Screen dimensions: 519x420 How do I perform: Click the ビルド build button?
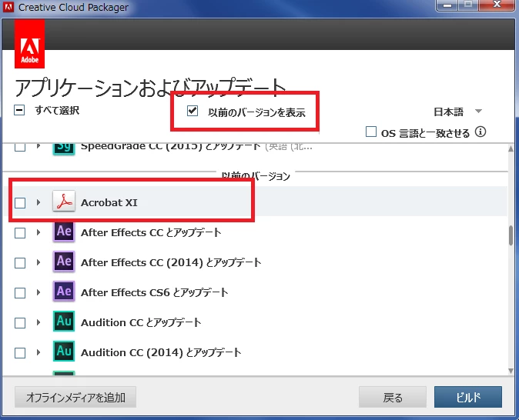point(468,397)
